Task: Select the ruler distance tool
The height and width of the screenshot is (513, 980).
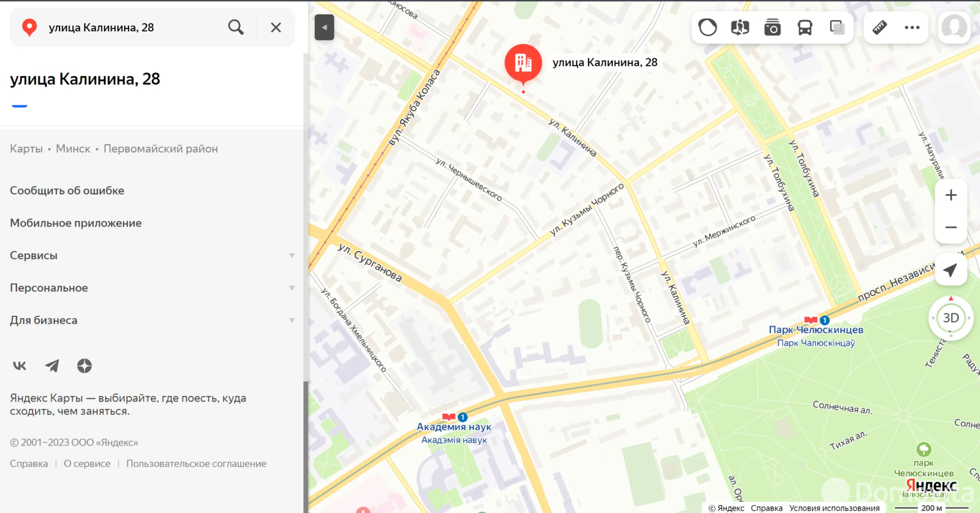Action: tap(880, 28)
